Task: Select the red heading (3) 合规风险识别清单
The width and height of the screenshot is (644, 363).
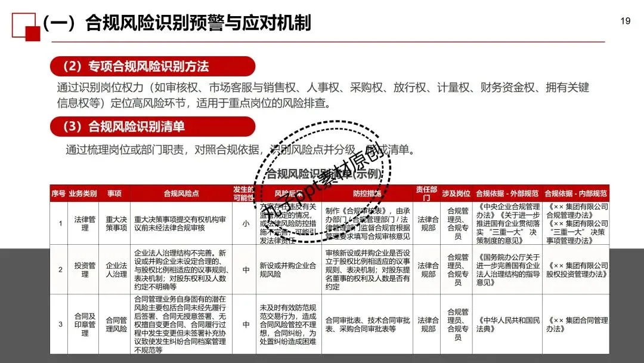Action: pos(153,126)
